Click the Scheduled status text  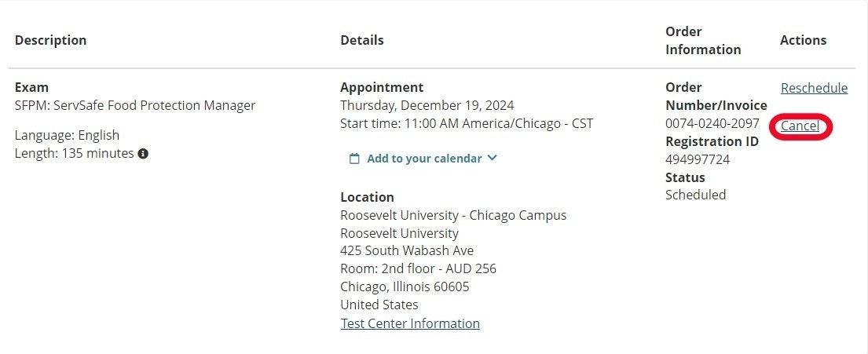click(x=695, y=195)
